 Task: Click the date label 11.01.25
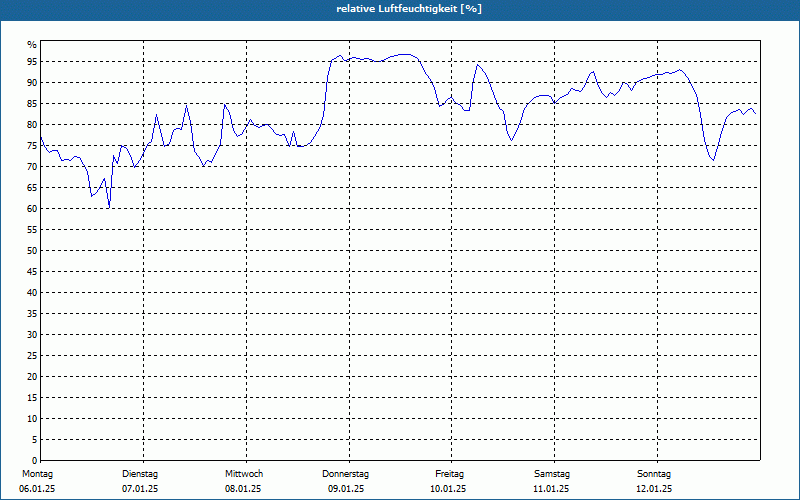(551, 489)
